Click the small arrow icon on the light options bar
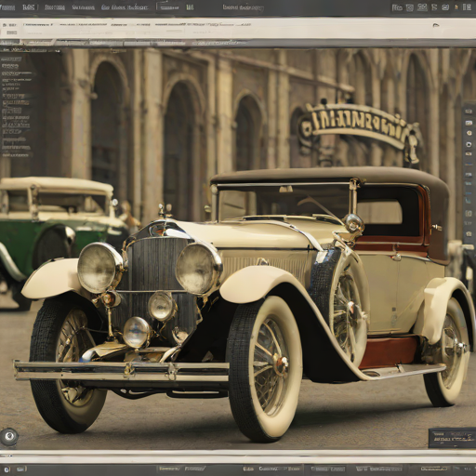The height and width of the screenshot is (476, 476). click(x=436, y=25)
